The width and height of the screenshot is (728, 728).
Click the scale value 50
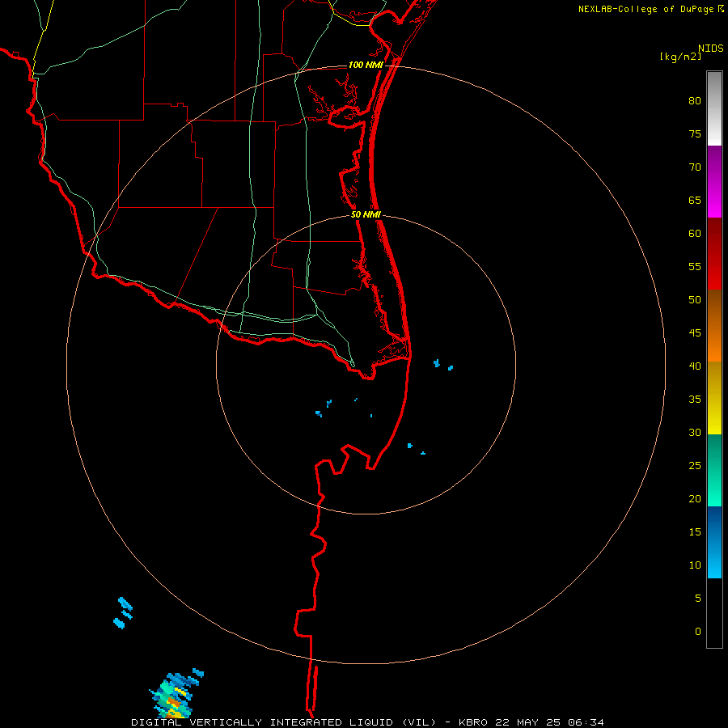coord(695,300)
